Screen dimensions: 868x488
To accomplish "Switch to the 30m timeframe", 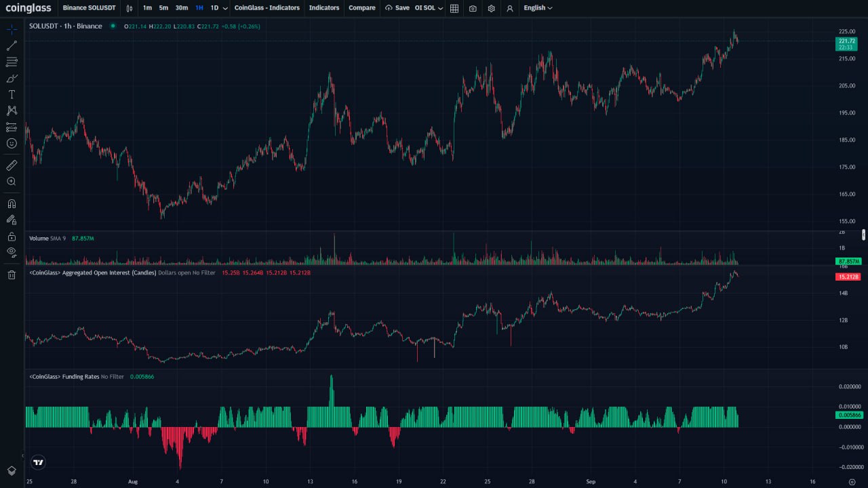I will pyautogui.click(x=182, y=8).
